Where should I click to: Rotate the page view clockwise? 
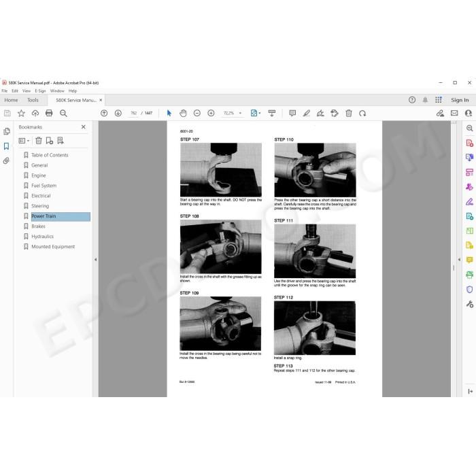362,114
